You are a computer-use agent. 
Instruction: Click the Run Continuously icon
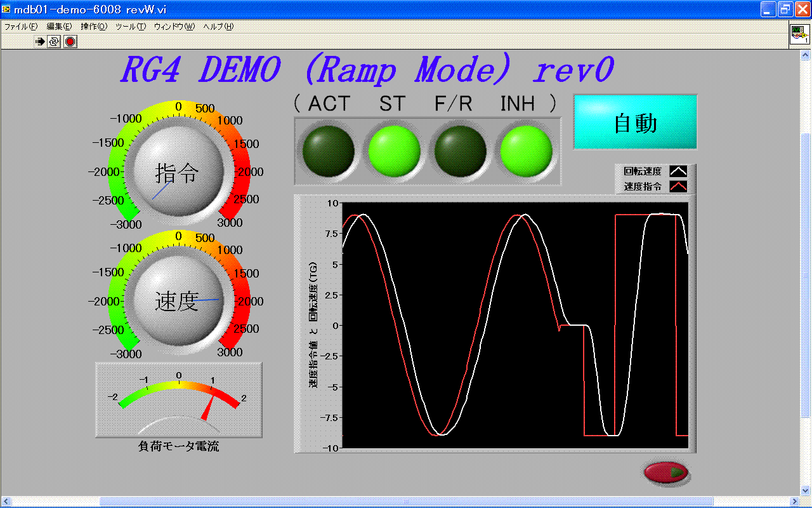pyautogui.click(x=55, y=42)
